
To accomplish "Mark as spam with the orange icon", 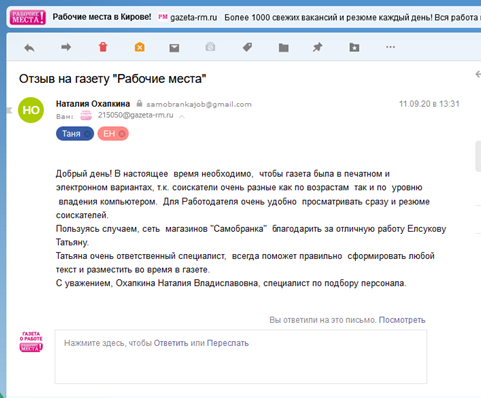I will [x=140, y=48].
